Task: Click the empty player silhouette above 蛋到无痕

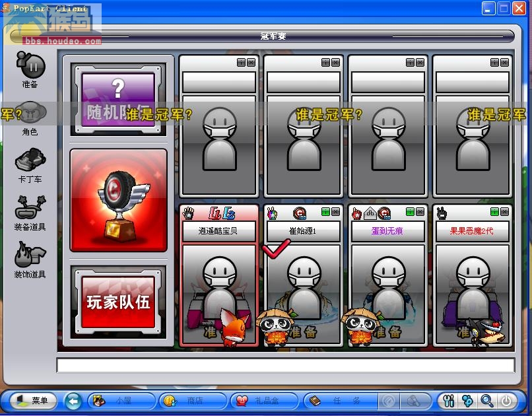Action: point(389,139)
